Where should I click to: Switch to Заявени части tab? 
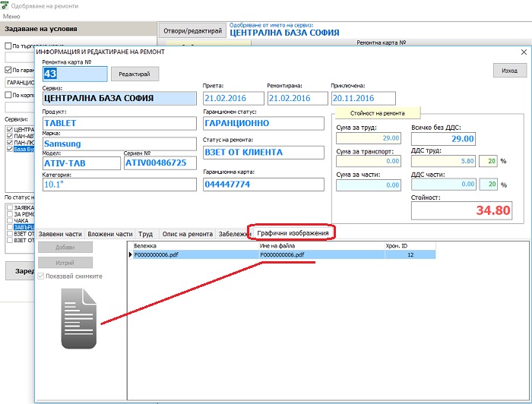coord(60,234)
